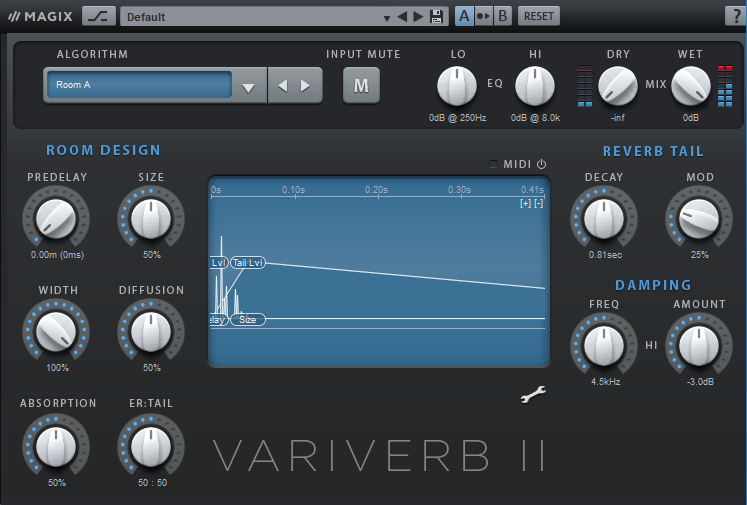Click the Tail Lvl handle in the display
Screen dimensions: 747x505
[x=248, y=263]
